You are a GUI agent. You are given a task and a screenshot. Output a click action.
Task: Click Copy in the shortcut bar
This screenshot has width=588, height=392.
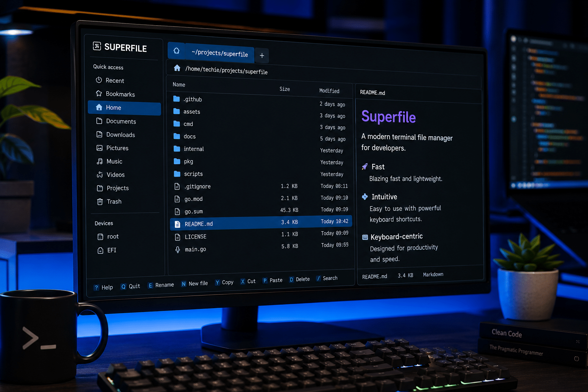[x=224, y=283]
